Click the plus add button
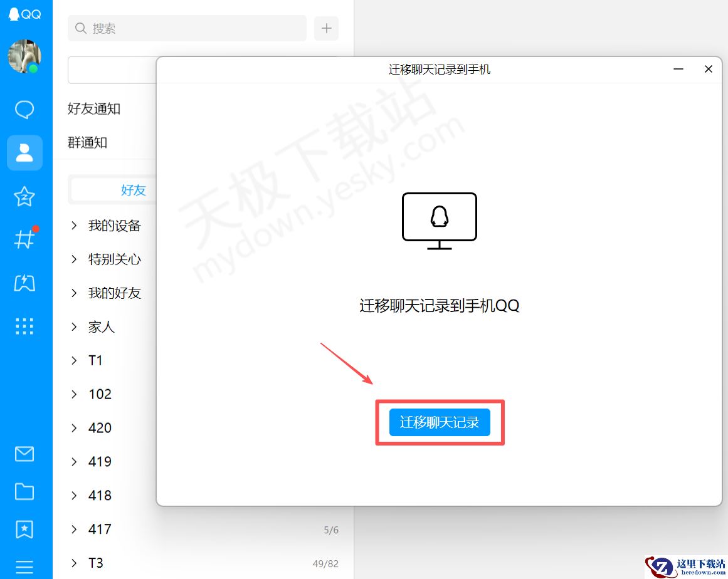Screen dimensions: 728x579 click(x=327, y=28)
